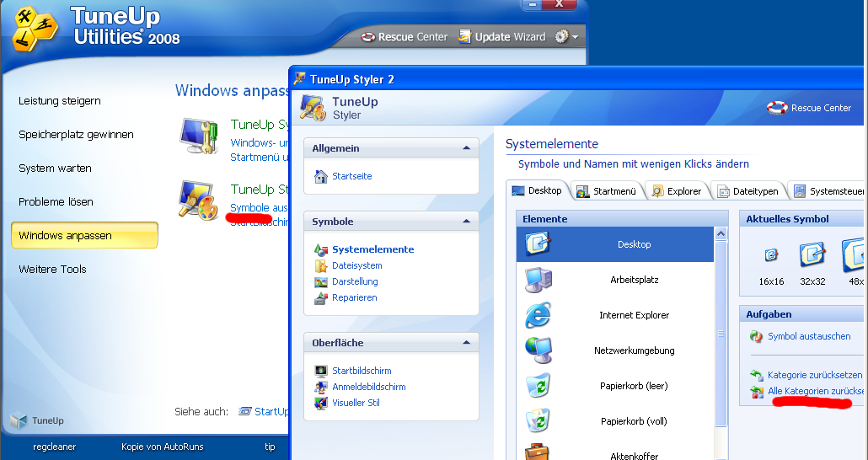Screen dimensions: 868x460
Task: Select the 16x16 symbol preview
Action: click(771, 255)
